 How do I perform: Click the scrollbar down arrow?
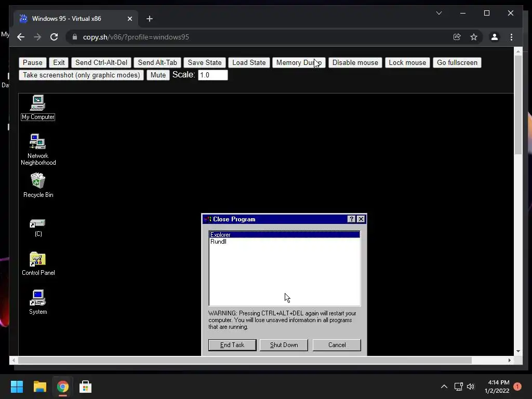[518, 351]
